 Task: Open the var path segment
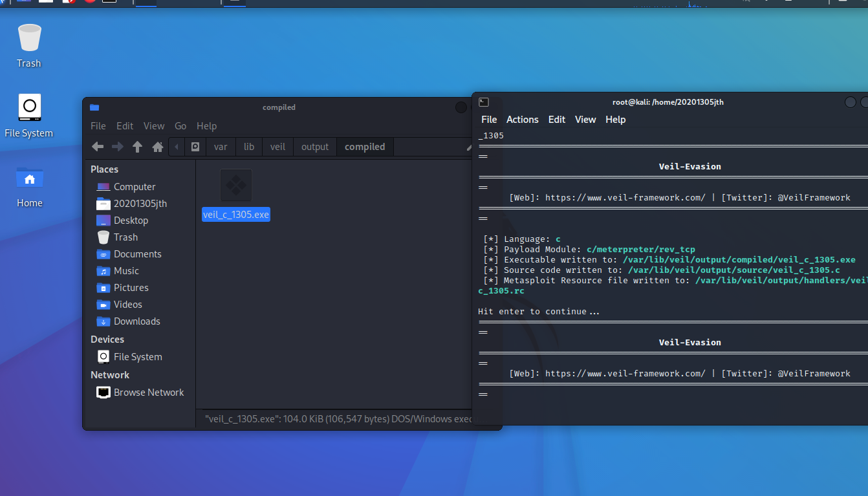click(221, 147)
